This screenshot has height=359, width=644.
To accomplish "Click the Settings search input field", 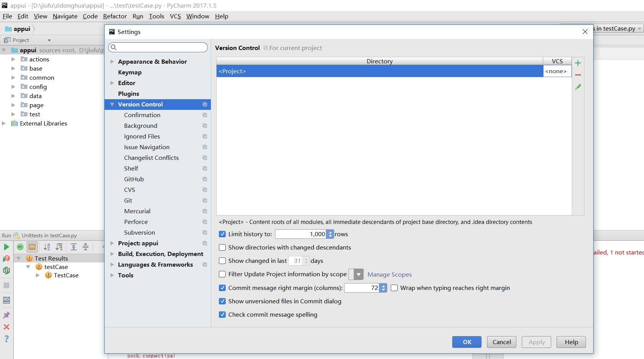I will (x=158, y=47).
